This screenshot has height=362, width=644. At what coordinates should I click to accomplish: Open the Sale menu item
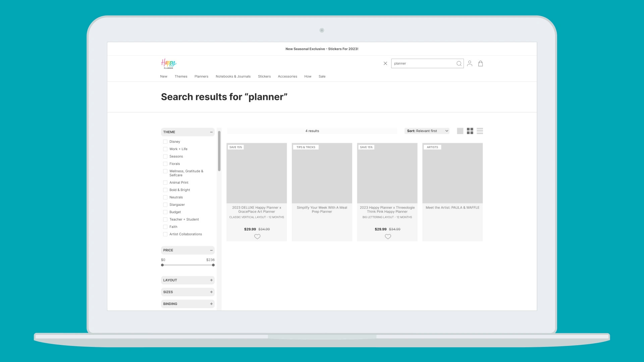click(322, 76)
